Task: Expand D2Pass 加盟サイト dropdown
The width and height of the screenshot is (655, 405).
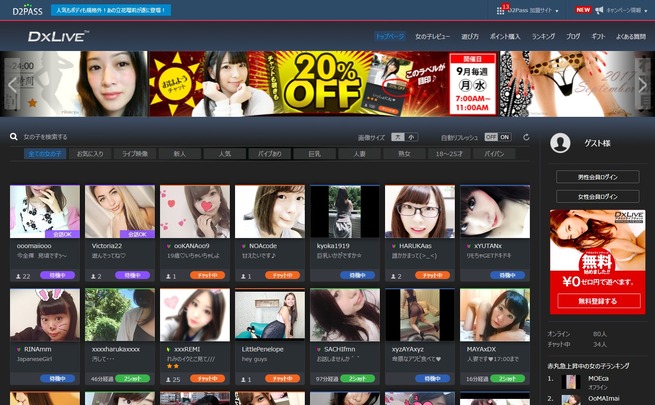Action: (533, 10)
